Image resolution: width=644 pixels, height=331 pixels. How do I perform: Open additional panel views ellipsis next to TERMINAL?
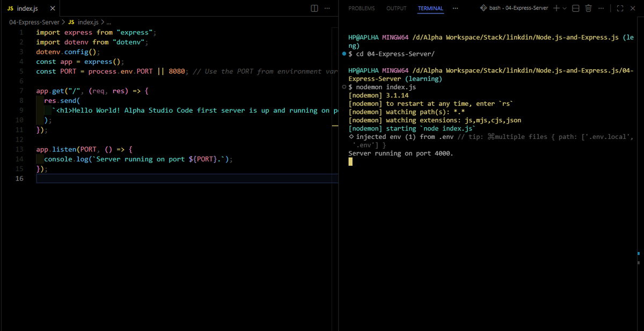click(x=455, y=9)
